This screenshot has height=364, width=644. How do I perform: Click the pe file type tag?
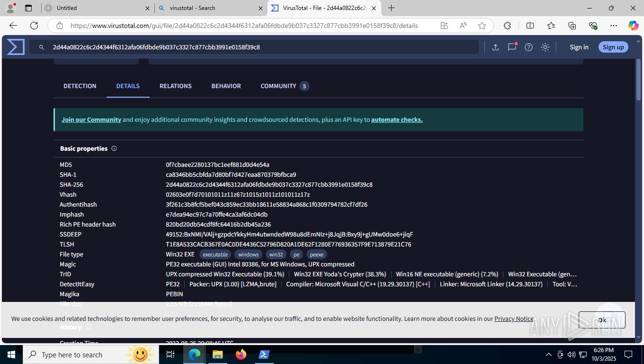296,255
